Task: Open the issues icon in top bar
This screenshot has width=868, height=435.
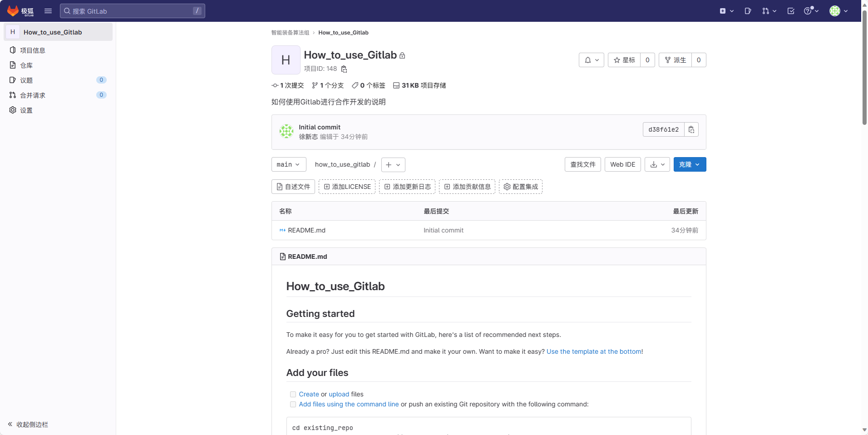Action: 748,11
